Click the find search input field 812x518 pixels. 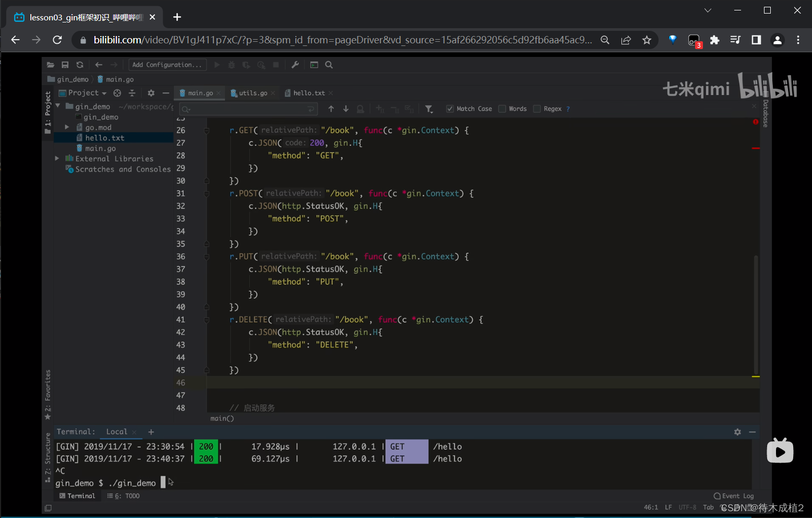(248, 109)
